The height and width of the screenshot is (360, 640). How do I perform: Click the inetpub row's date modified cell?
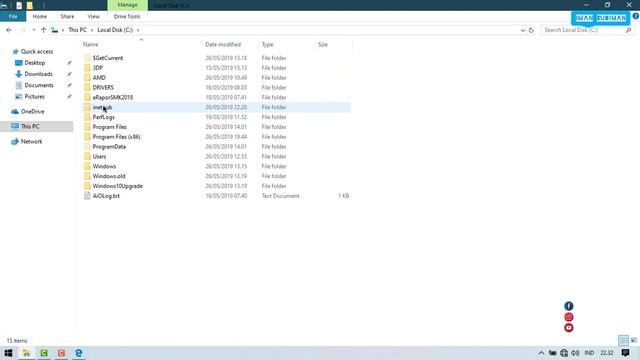pos(226,107)
